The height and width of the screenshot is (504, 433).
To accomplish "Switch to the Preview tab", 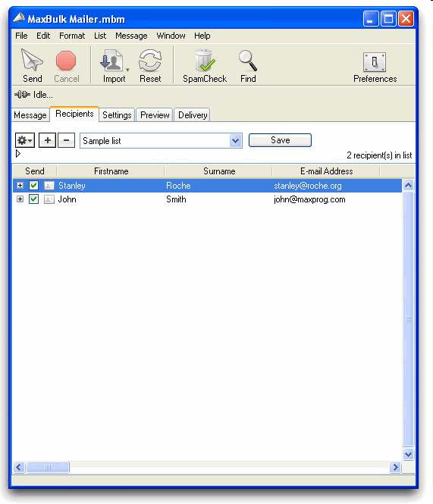I will tap(155, 115).
